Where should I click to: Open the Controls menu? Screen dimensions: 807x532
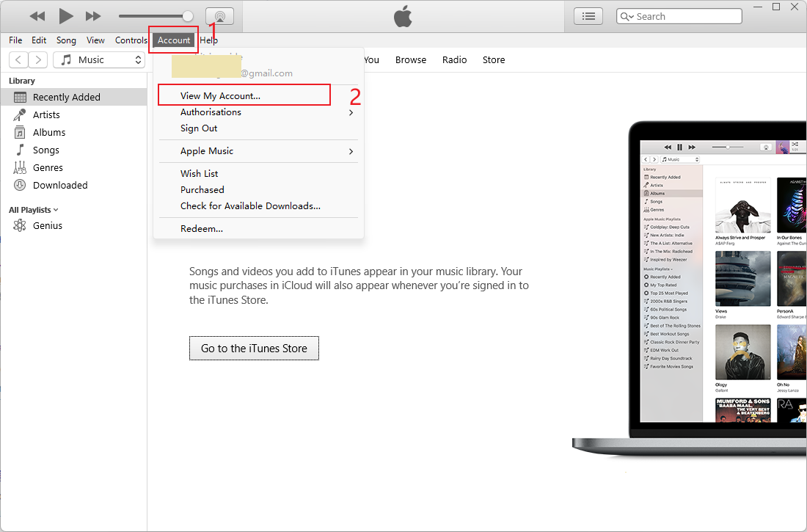pyautogui.click(x=131, y=40)
